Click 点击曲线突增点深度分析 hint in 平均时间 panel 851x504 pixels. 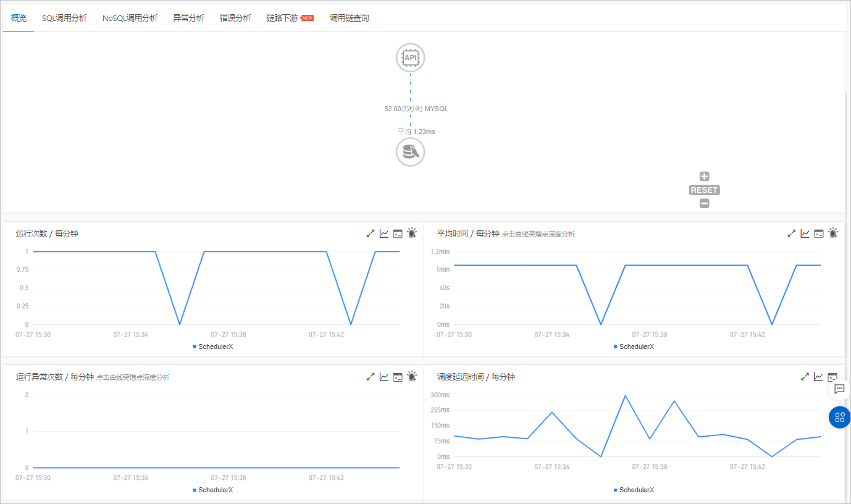[x=539, y=234]
